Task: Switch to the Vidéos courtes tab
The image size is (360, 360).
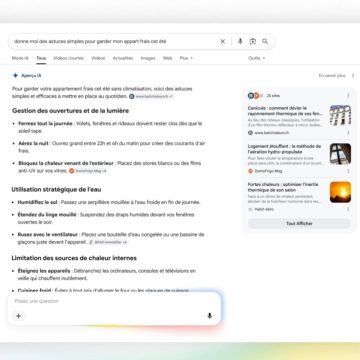Action: (x=68, y=58)
